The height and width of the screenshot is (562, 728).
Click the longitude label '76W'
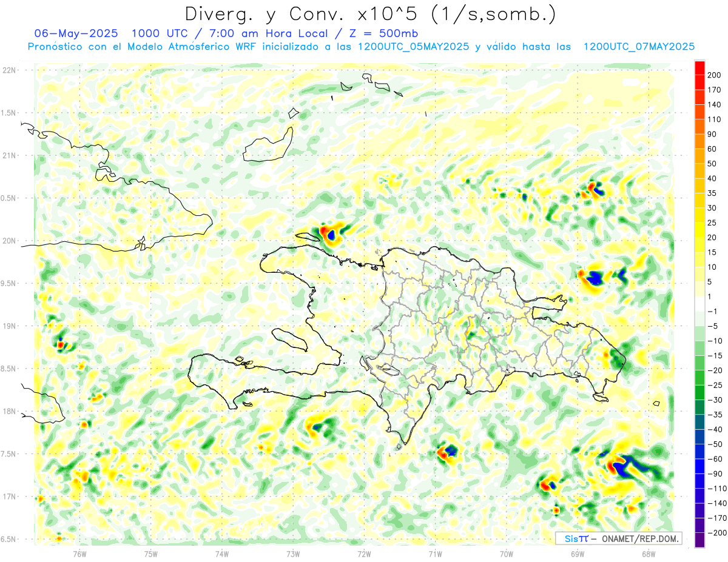pos(79,554)
